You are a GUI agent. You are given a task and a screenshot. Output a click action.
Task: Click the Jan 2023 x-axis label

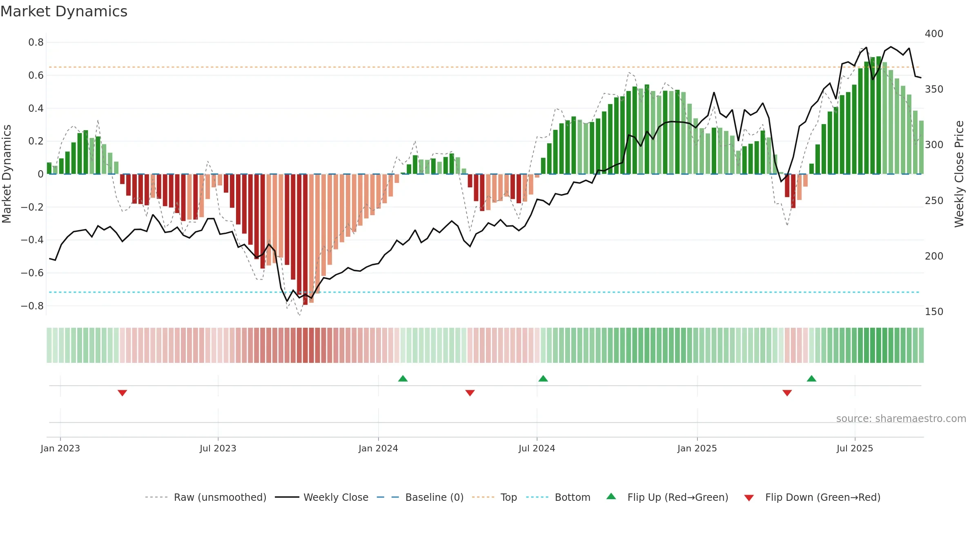[x=60, y=448]
